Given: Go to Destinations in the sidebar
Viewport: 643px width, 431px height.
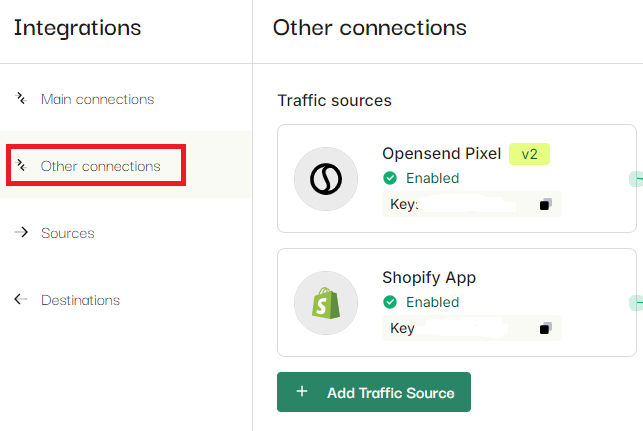Looking at the screenshot, I should pyautogui.click(x=80, y=300).
